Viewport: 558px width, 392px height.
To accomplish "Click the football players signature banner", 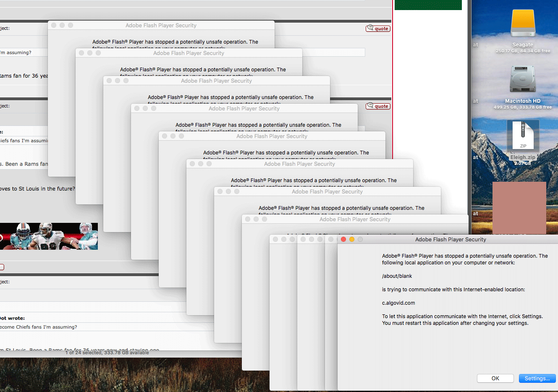I will (49, 236).
